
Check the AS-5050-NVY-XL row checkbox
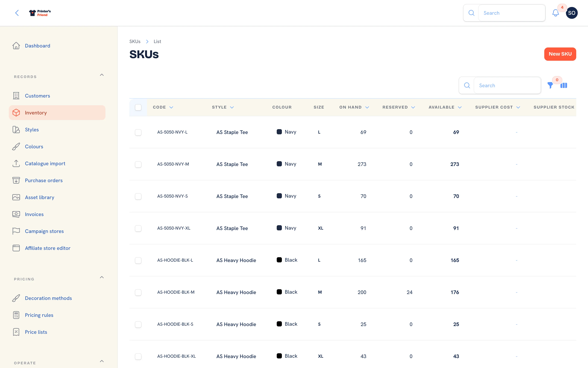(138, 228)
